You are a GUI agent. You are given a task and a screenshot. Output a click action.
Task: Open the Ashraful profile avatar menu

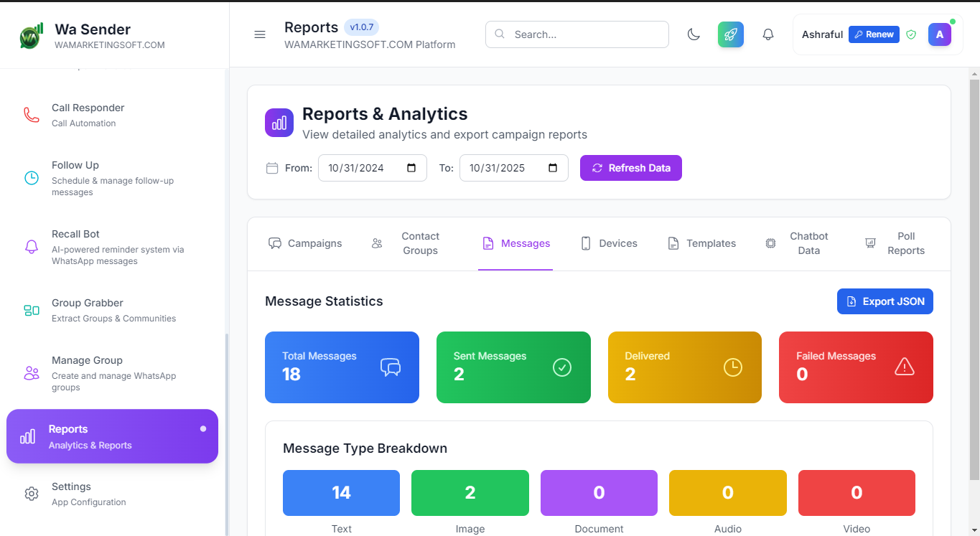pyautogui.click(x=939, y=34)
